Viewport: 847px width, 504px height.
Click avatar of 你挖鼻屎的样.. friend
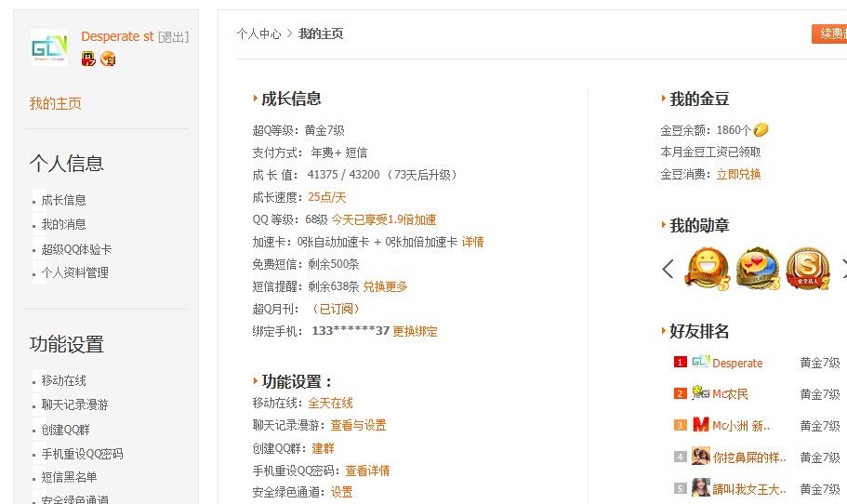701,457
